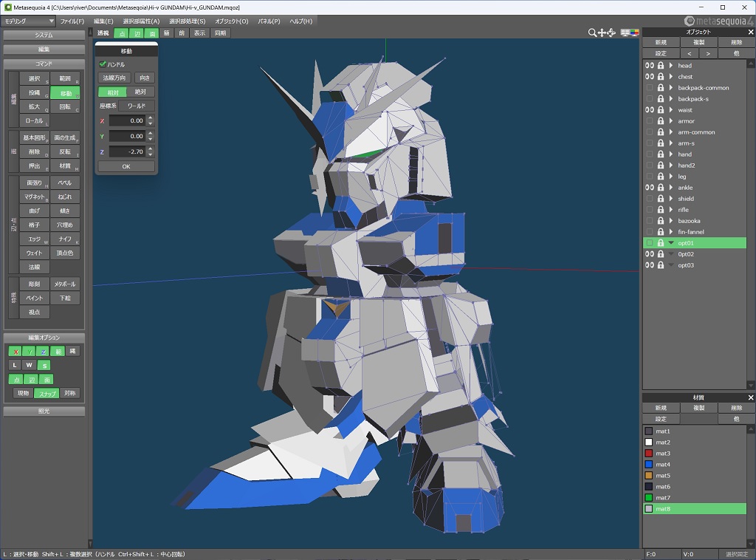Select the 投縄 (Lasso) command tool

click(x=35, y=92)
